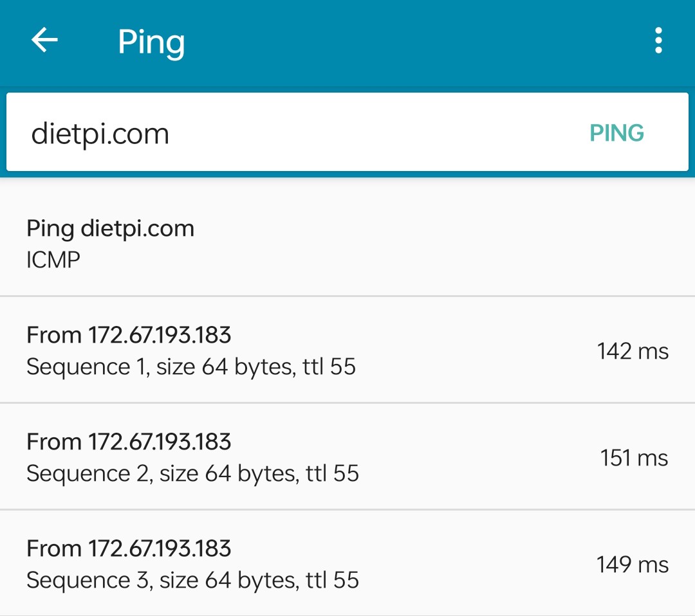Click the Sequence 3, size 64 bytes text

(163, 581)
